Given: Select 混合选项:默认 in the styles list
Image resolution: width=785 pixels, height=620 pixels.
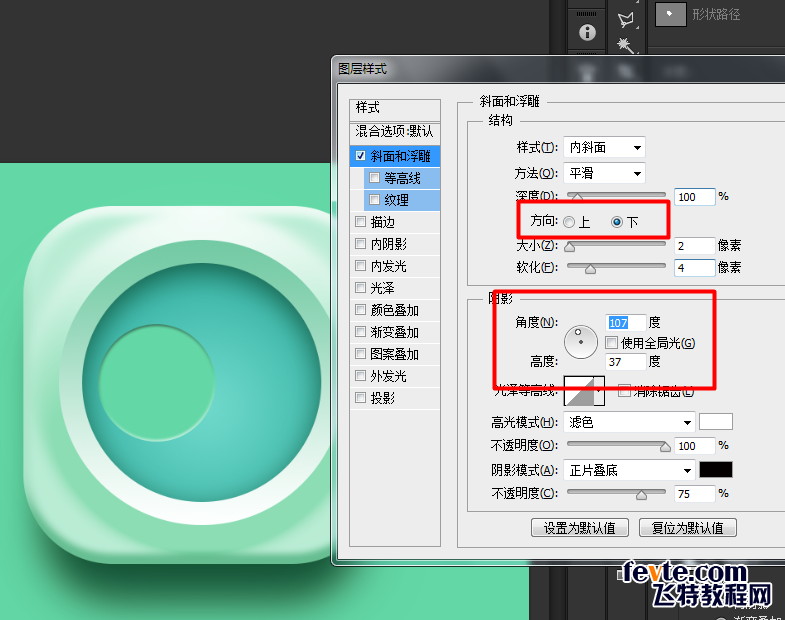Looking at the screenshot, I should coord(394,131).
